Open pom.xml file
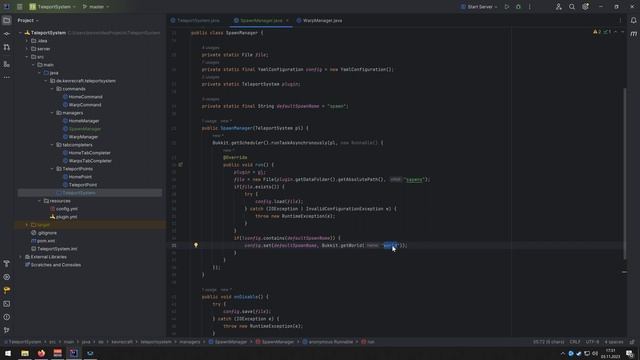The image size is (640, 360). [x=43, y=241]
